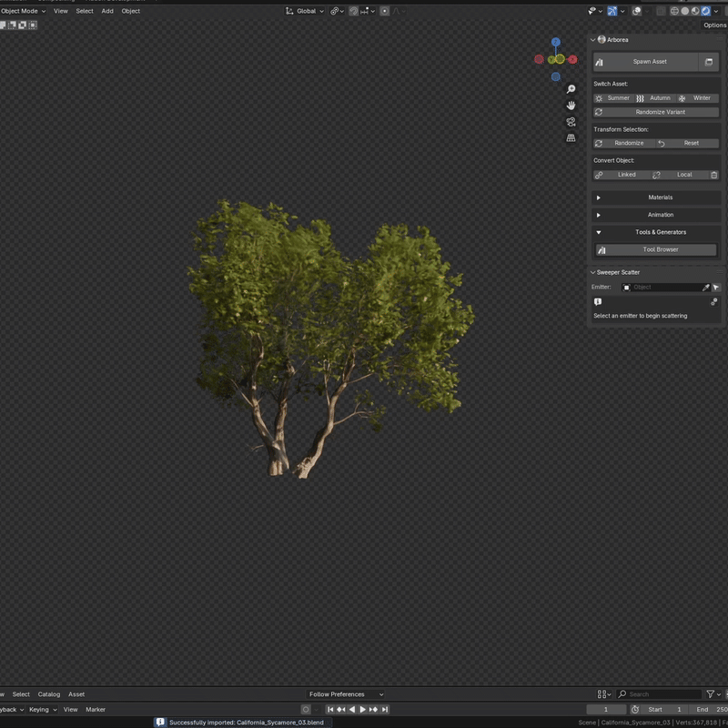
Task: Expand the Animation section
Action: point(656,215)
